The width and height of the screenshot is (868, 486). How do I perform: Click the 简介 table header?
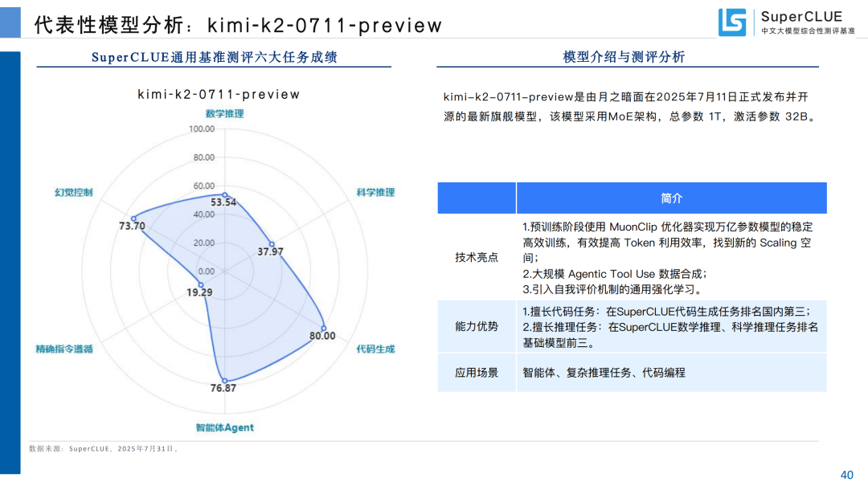[671, 198]
